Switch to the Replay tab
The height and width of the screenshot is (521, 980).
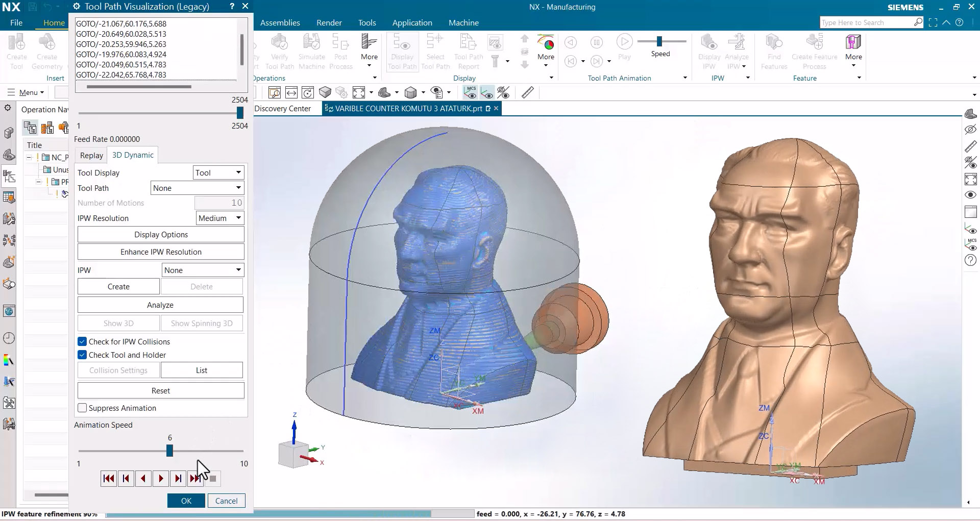tap(91, 155)
